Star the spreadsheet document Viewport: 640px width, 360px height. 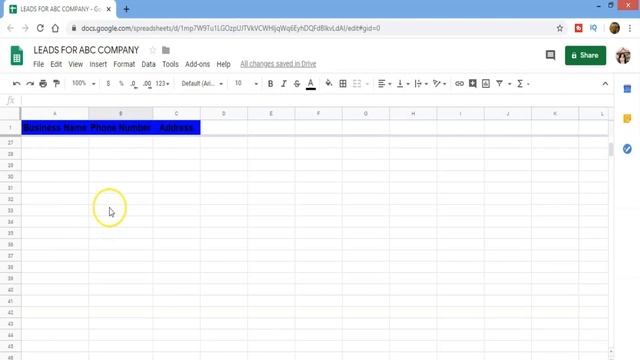153,50
